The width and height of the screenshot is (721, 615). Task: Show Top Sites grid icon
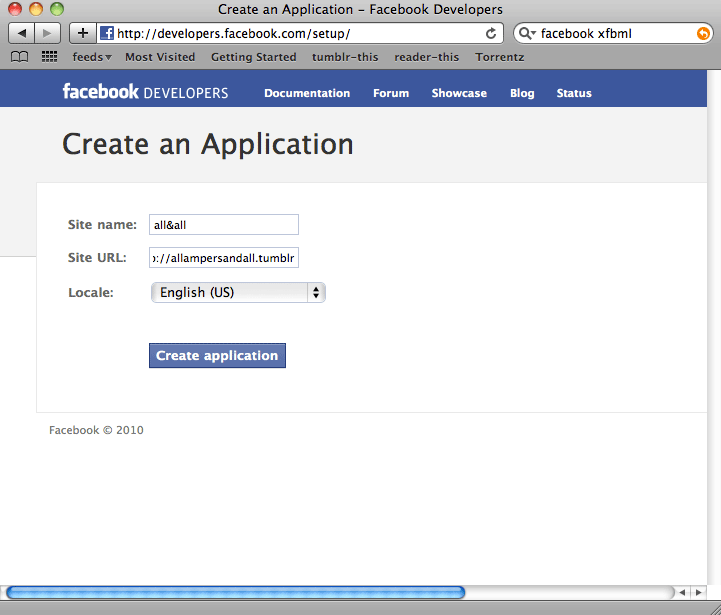pos(49,57)
